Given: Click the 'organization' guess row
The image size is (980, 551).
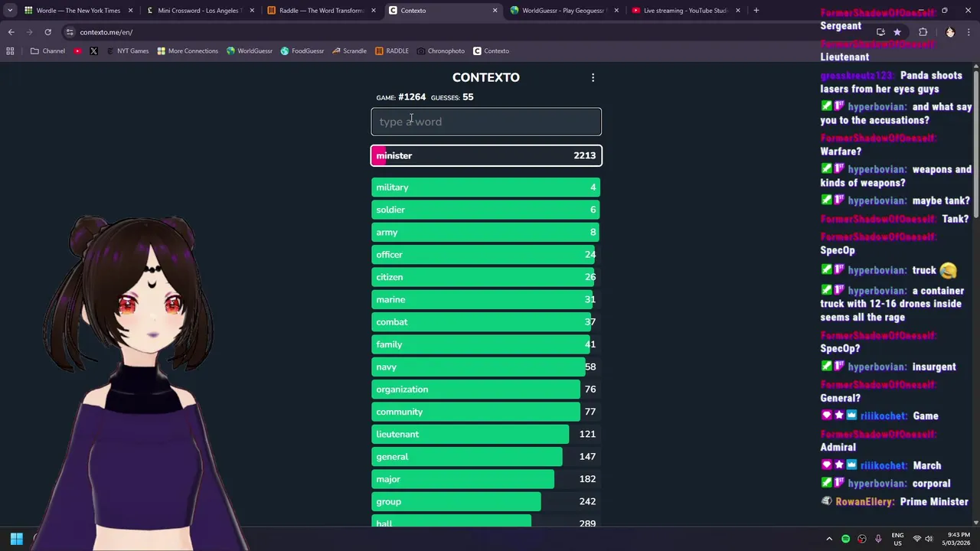Looking at the screenshot, I should (486, 390).
